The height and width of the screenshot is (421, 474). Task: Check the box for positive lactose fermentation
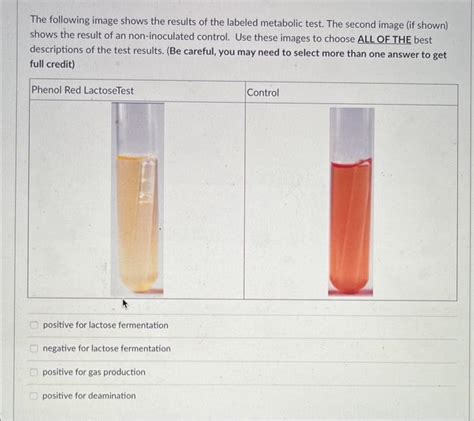(34, 325)
